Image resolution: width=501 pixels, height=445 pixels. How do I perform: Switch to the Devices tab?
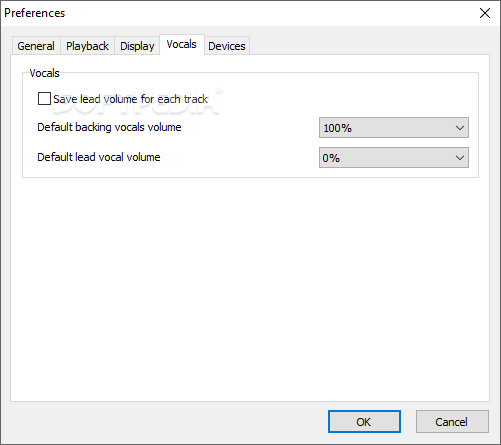[x=227, y=46]
